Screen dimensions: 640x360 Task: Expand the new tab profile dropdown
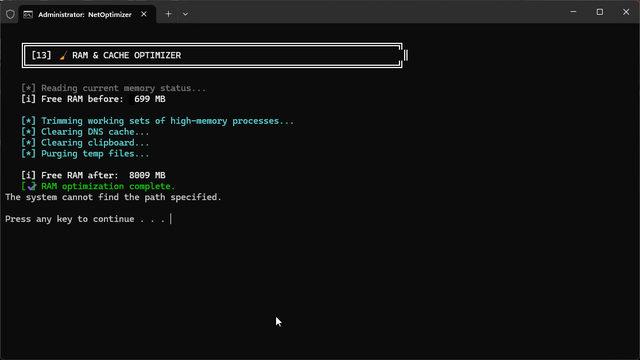[x=185, y=14]
